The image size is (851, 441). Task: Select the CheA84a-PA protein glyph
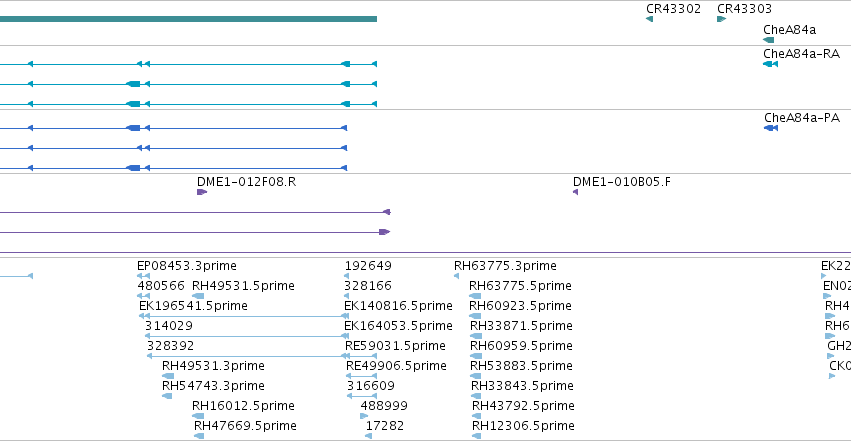coord(771,128)
